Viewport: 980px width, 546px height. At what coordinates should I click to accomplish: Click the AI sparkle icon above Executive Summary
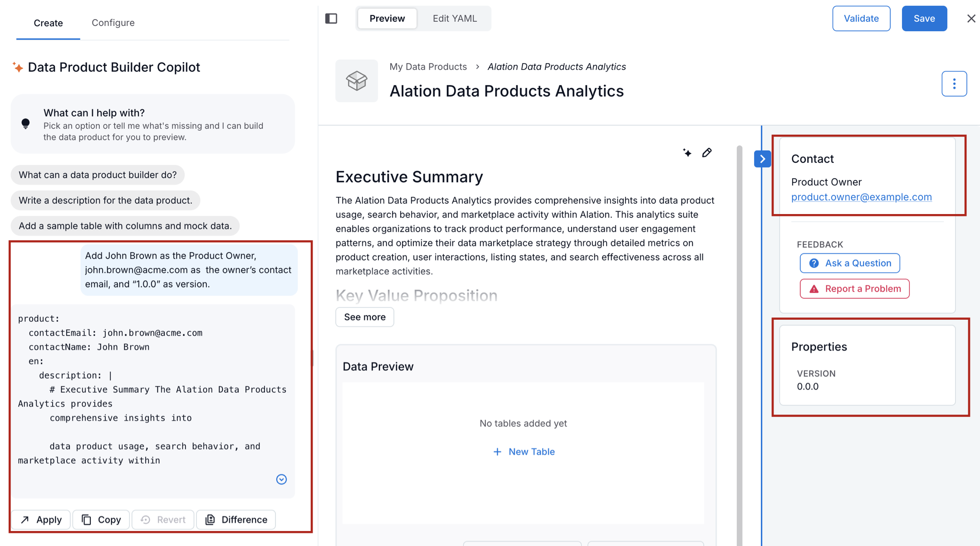(x=687, y=153)
